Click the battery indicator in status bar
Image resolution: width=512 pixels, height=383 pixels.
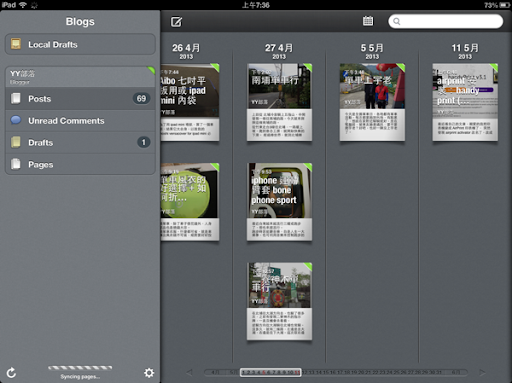[x=505, y=5]
